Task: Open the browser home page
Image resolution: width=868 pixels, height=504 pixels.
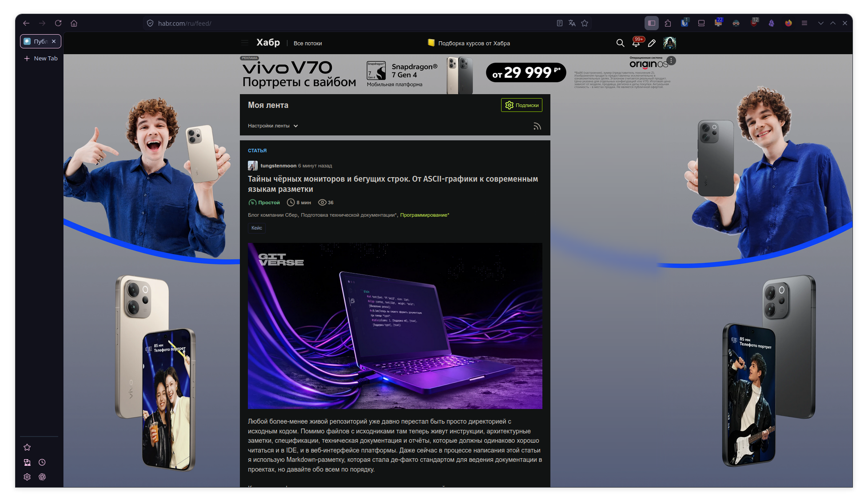Action: (74, 23)
